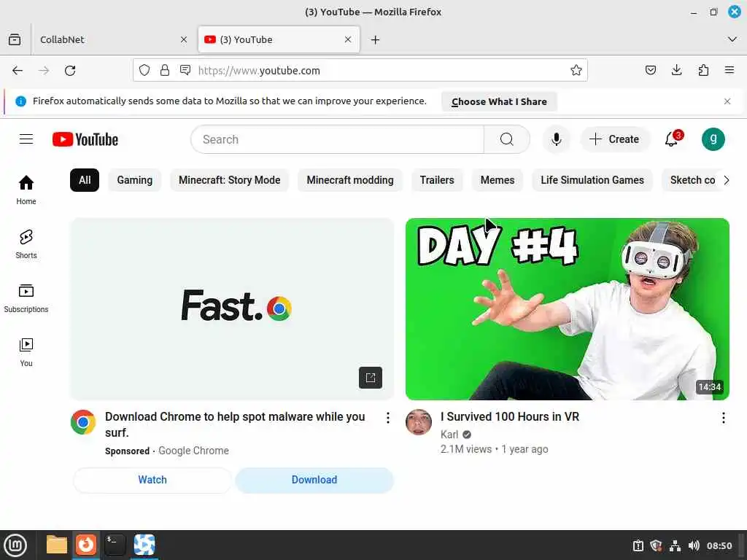Show site security padlock info
The height and width of the screenshot is (560, 747).
point(165,71)
